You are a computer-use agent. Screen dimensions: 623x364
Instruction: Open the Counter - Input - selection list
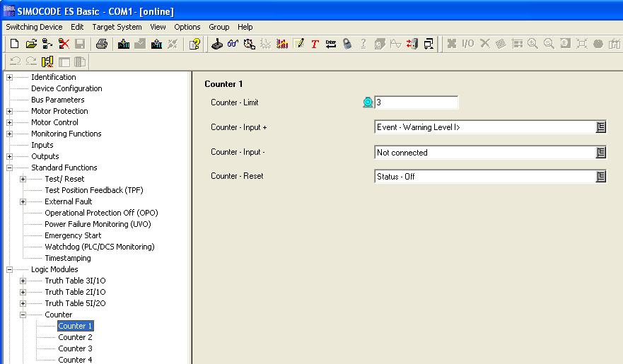point(601,153)
